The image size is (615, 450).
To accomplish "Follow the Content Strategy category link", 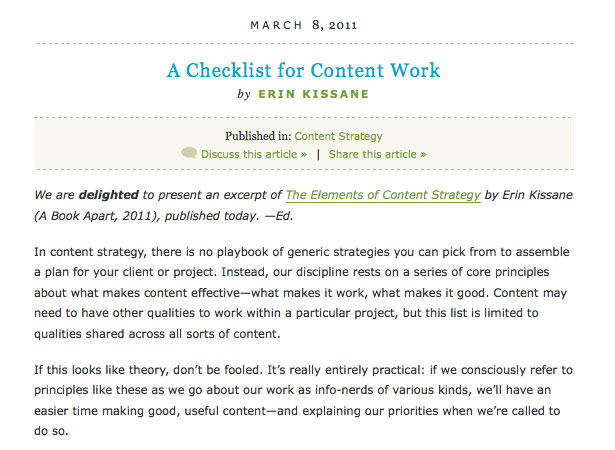I will 338,136.
